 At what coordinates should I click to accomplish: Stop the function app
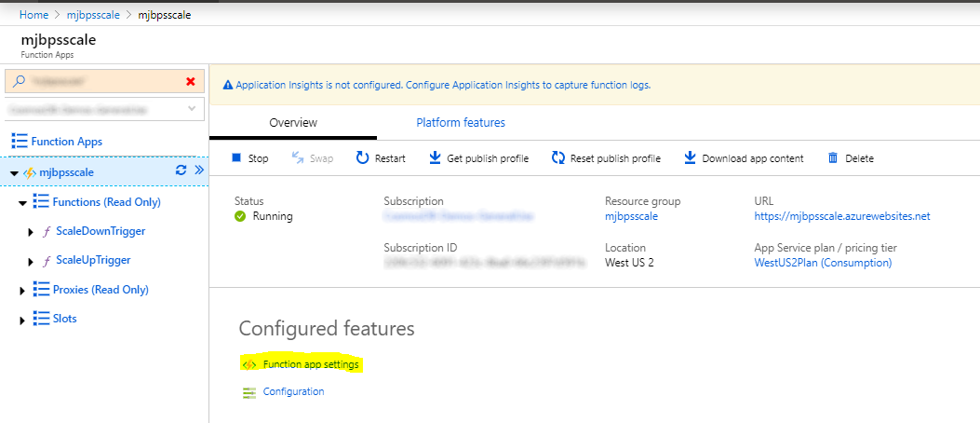[x=250, y=158]
